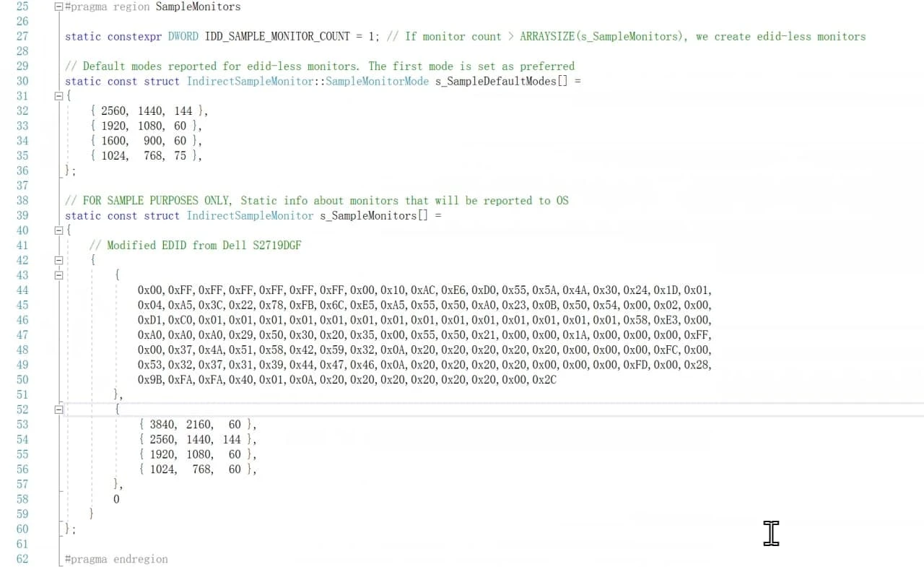Fold the EDID byte array on line 43

coord(58,275)
